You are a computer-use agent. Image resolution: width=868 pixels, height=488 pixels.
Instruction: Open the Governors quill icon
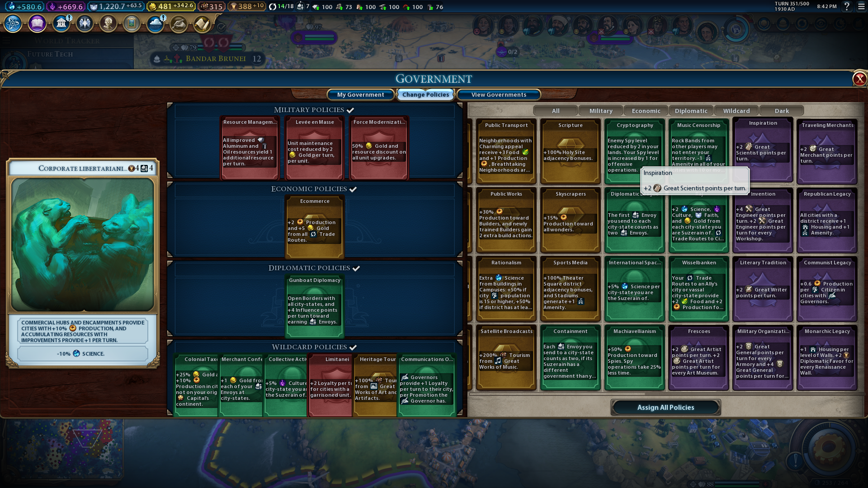click(179, 23)
